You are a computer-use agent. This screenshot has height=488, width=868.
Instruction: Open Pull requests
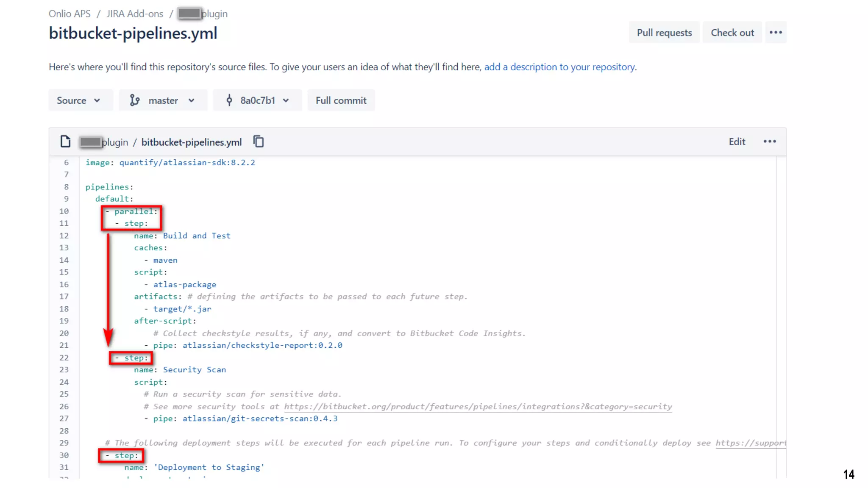664,33
